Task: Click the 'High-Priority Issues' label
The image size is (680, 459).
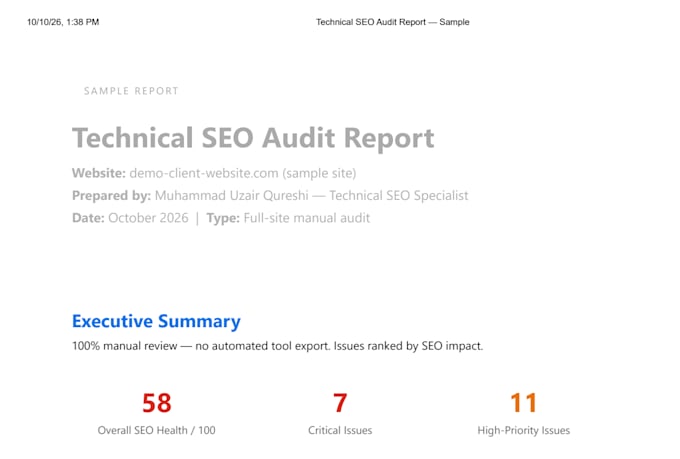Action: 523,430
